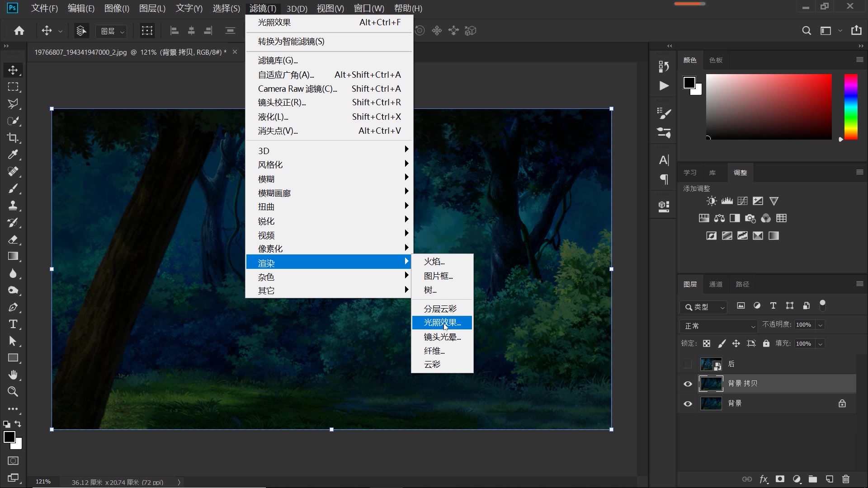The height and width of the screenshot is (488, 868).
Task: Switch to the 通道 tab
Action: [716, 284]
